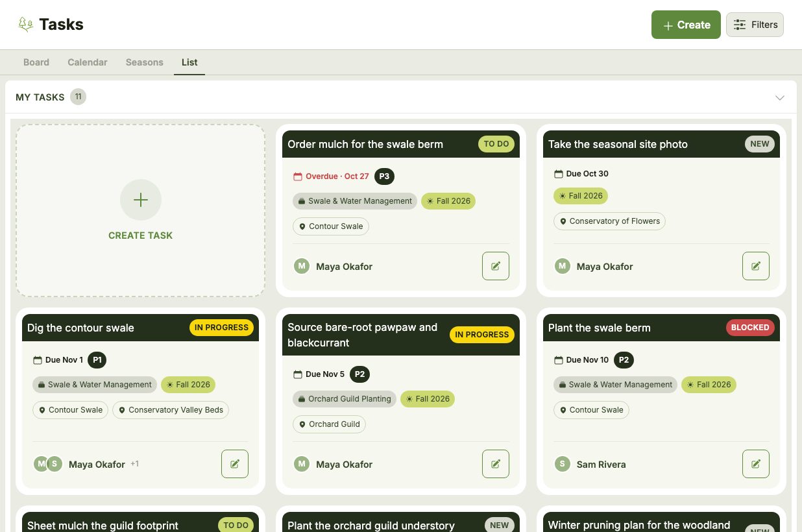802x532 pixels.
Task: Open the Plant the orchard guild understory task
Action: click(371, 526)
